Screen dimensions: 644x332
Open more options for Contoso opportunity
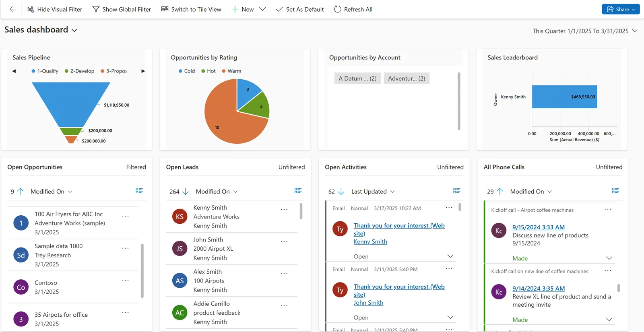click(126, 280)
